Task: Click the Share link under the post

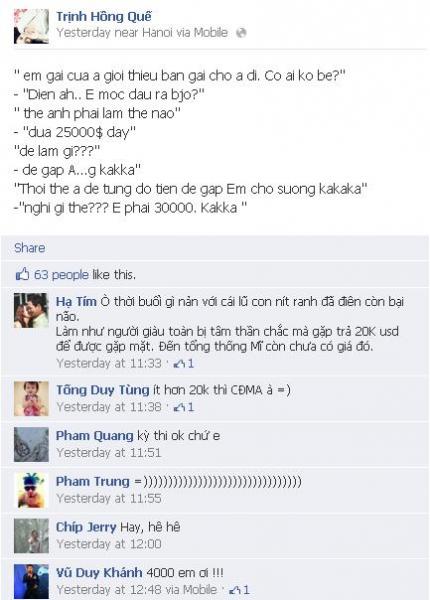Action: click(29, 248)
